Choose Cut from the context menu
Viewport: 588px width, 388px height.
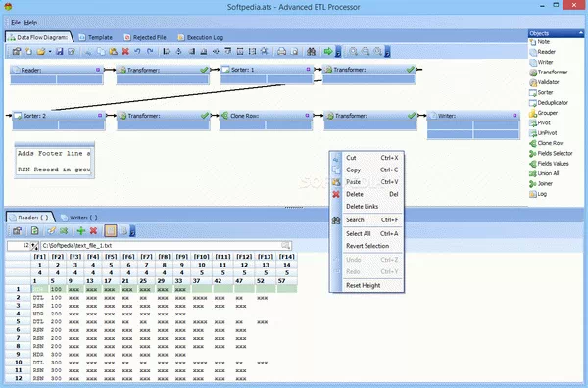[x=367, y=158]
